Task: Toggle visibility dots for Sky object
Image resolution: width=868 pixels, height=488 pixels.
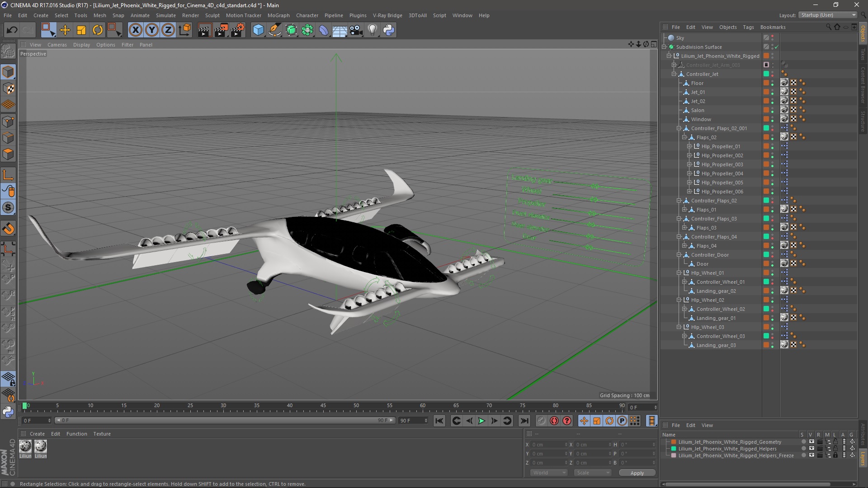Action: [773, 38]
